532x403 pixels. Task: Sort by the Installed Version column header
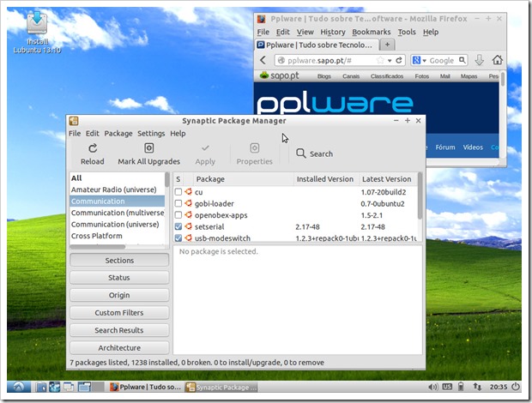point(326,179)
